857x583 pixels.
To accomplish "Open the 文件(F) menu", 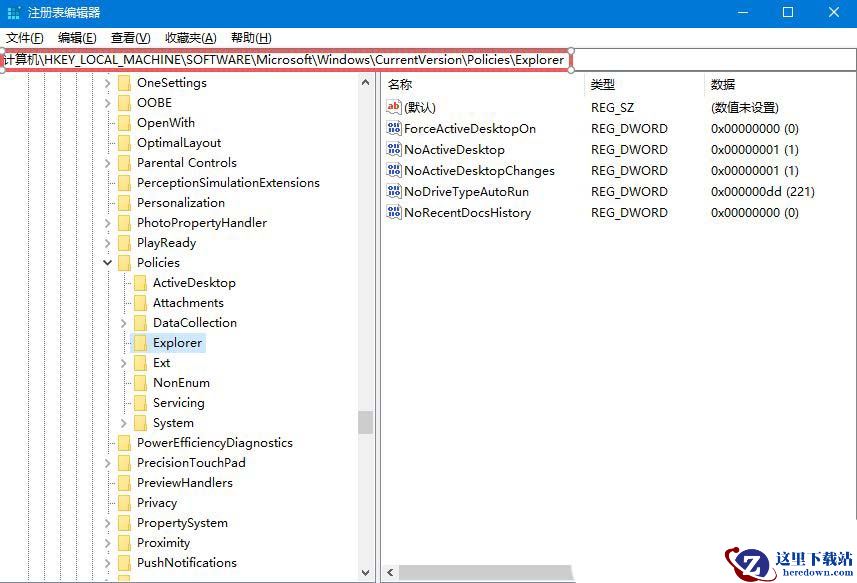I will (25, 37).
